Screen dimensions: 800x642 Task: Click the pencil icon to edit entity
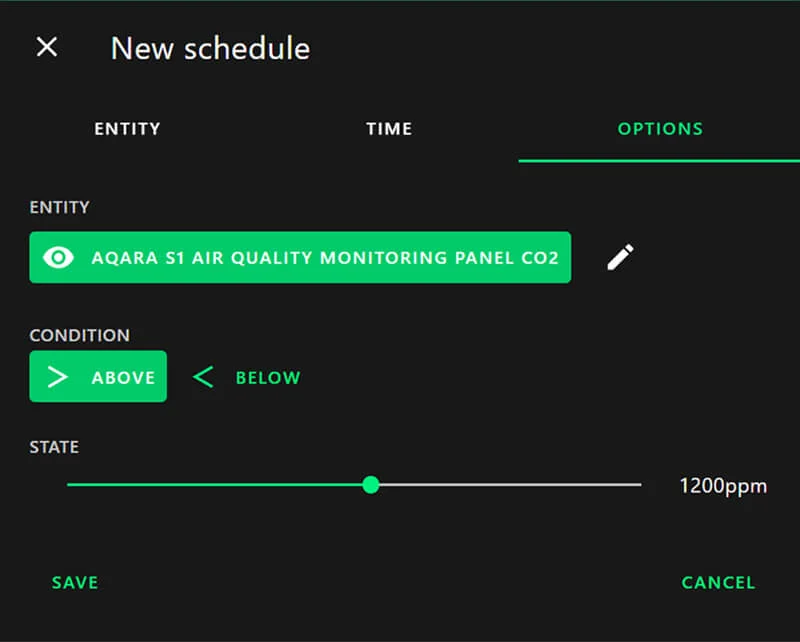pyautogui.click(x=620, y=257)
